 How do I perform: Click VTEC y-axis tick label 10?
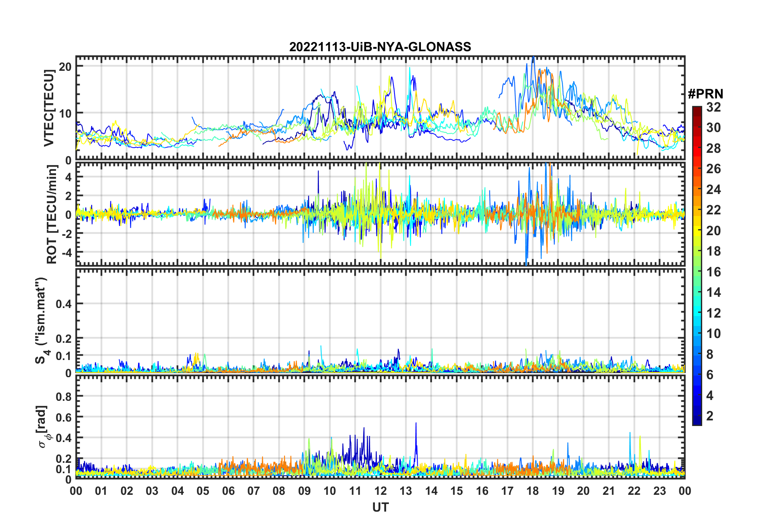pyautogui.click(x=65, y=114)
